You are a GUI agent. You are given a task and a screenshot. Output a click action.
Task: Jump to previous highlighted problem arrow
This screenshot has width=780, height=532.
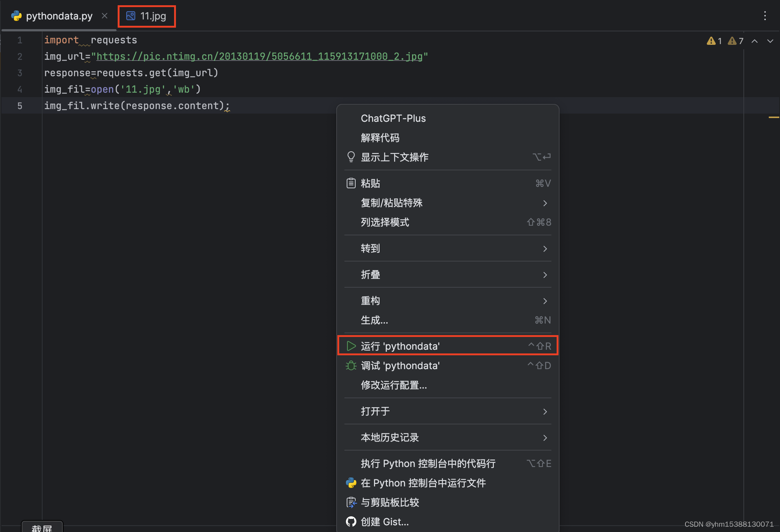point(755,41)
